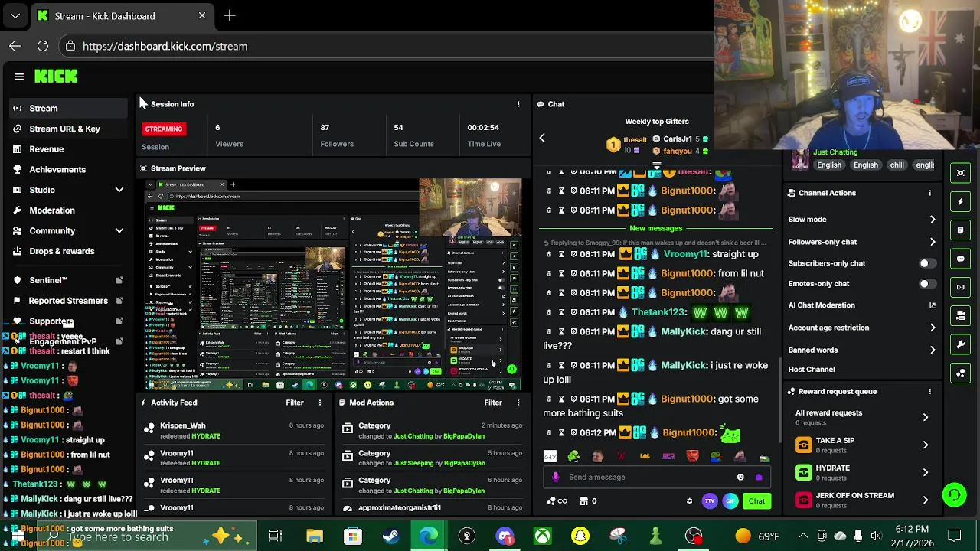
Task: Open a new browser tab
Action: [230, 15]
